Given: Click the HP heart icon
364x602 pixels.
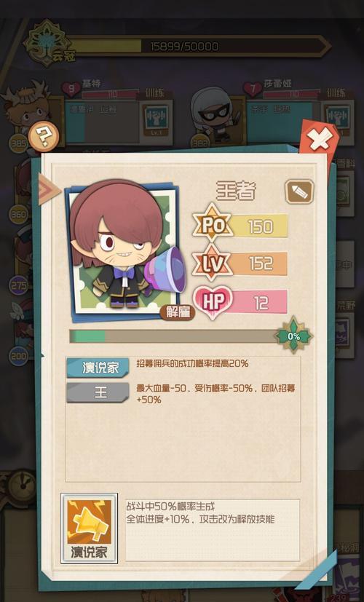Looking at the screenshot, I should (213, 302).
